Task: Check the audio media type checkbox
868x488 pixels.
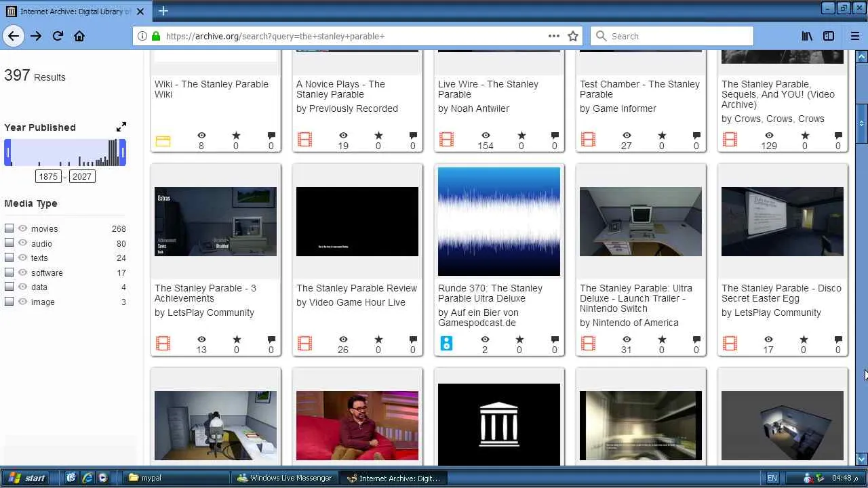Action: [x=9, y=243]
